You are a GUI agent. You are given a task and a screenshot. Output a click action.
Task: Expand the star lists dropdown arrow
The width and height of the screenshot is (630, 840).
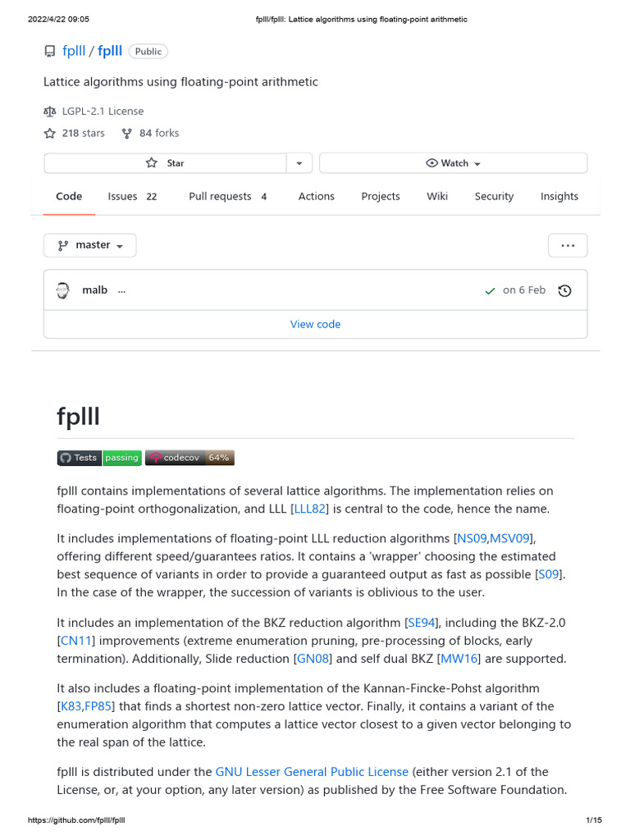tap(299, 163)
